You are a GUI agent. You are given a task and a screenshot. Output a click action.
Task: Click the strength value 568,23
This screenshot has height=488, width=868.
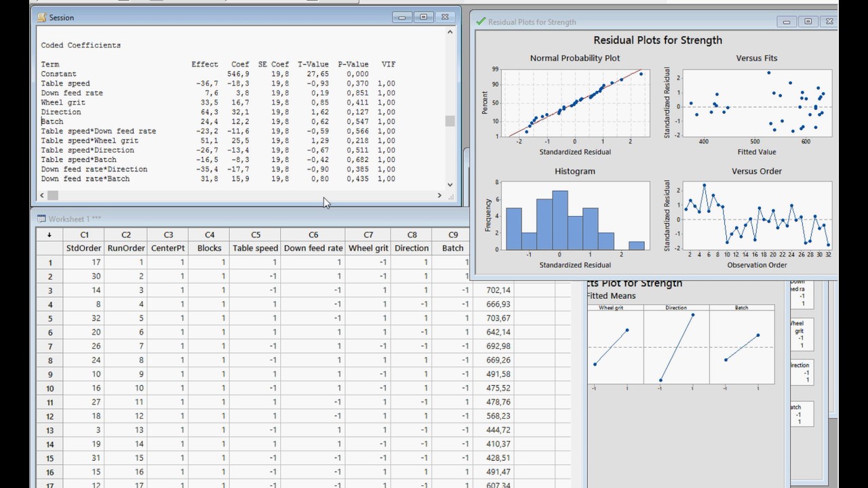coord(494,416)
